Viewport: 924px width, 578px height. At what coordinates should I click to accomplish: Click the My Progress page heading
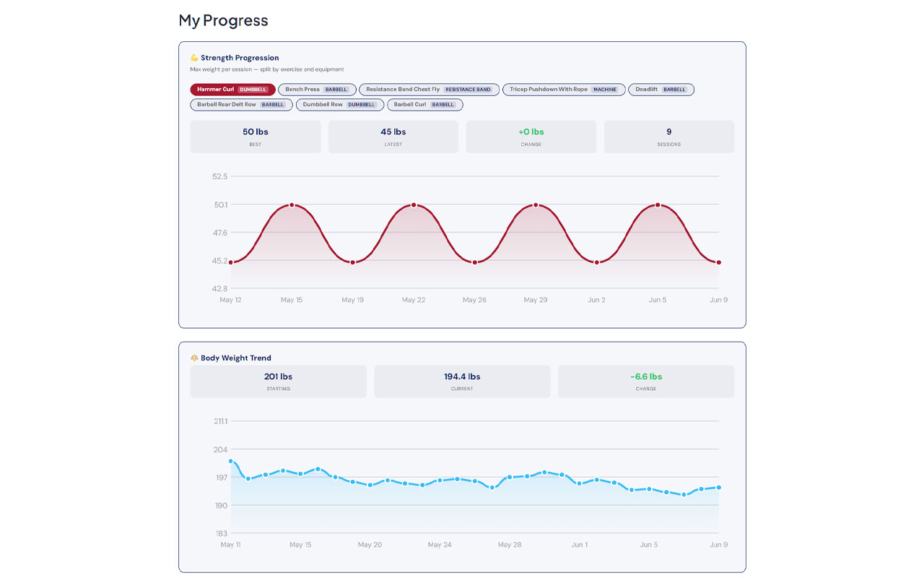coord(223,20)
